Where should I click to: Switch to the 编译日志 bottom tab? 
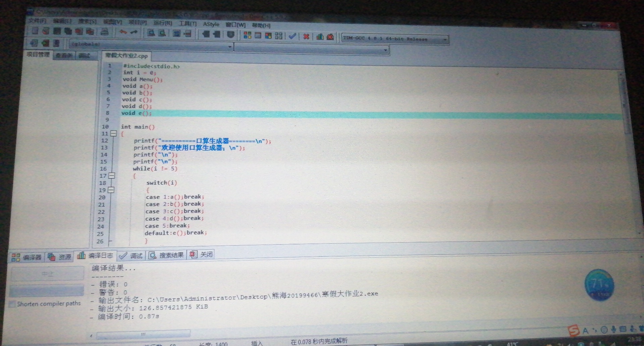pos(95,256)
